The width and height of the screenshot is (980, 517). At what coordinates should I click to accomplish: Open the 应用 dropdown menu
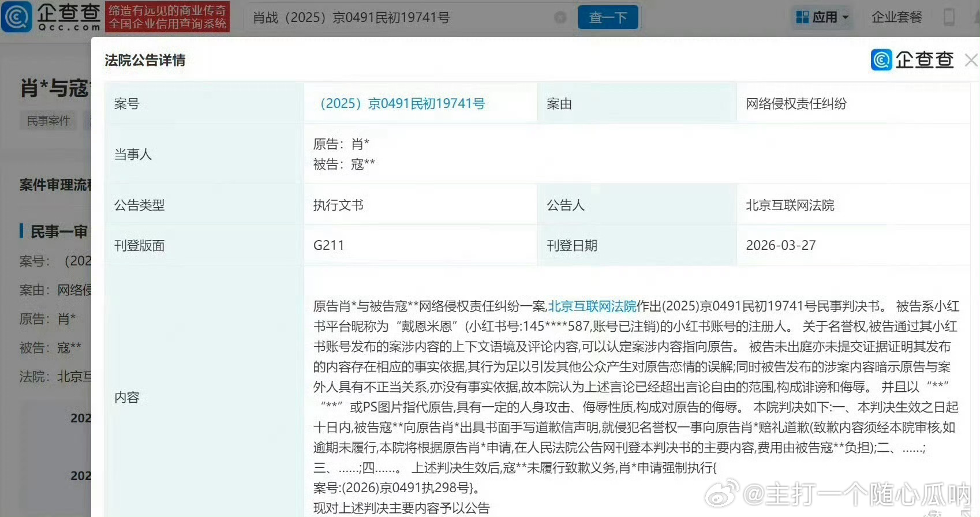pos(822,17)
